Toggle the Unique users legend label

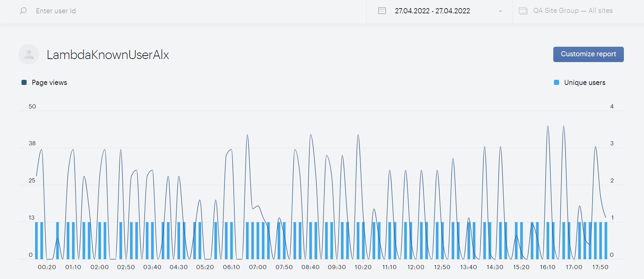[585, 83]
